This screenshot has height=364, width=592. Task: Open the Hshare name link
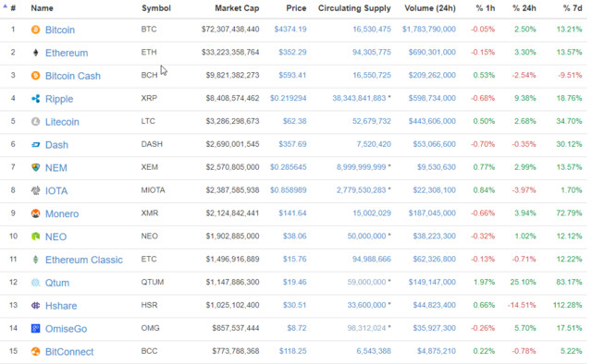[x=61, y=306]
